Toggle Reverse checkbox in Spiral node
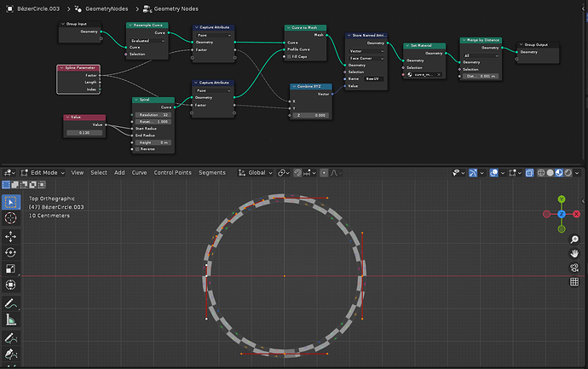 click(137, 149)
